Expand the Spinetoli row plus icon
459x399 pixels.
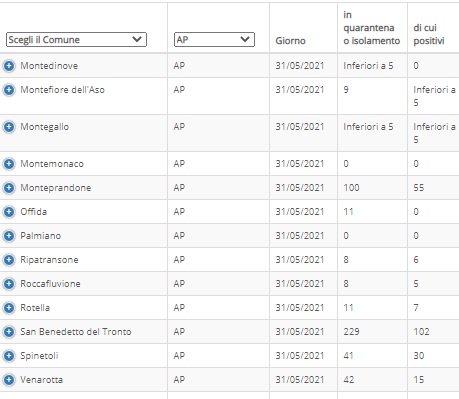pyautogui.click(x=9, y=356)
